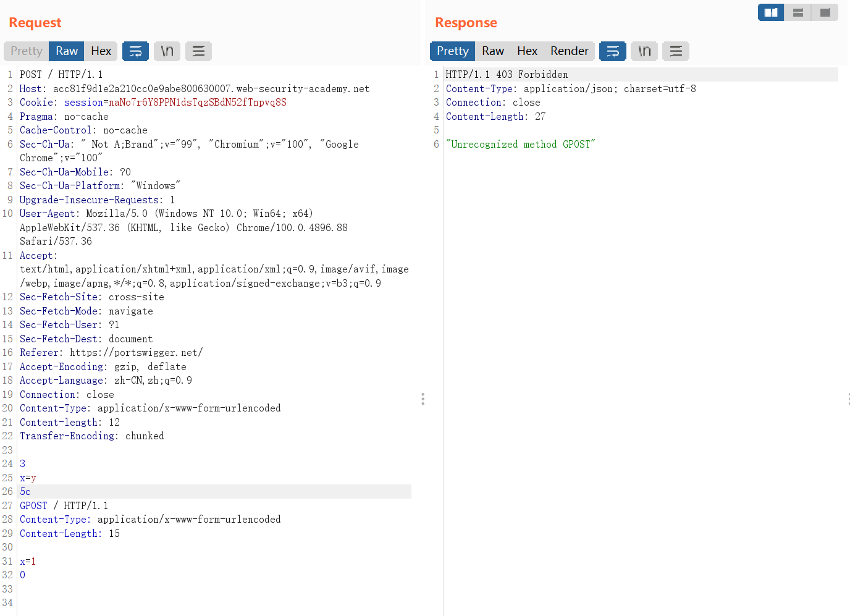Click the '3' chunk size line
850x616 pixels.
tap(23, 464)
